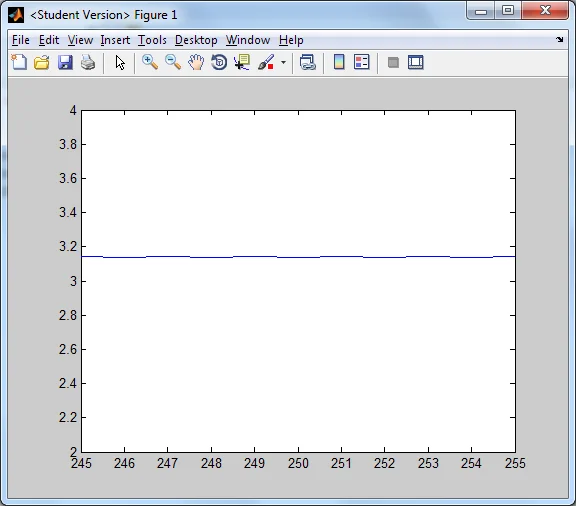Image resolution: width=576 pixels, height=506 pixels.
Task: Click the New Figure icon
Action: [x=19, y=62]
